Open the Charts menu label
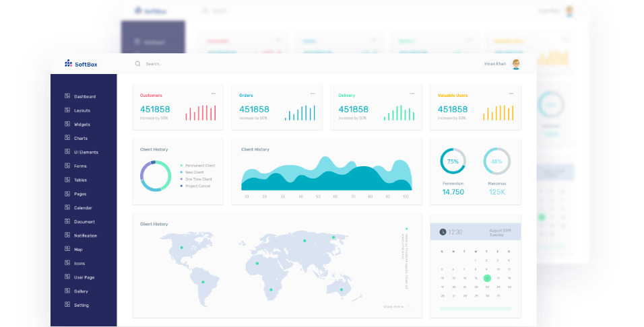 tap(81, 139)
